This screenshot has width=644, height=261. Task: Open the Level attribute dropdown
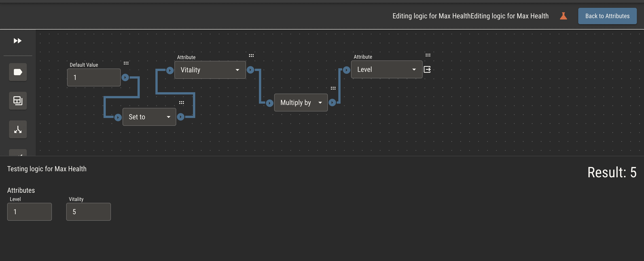coord(387,69)
